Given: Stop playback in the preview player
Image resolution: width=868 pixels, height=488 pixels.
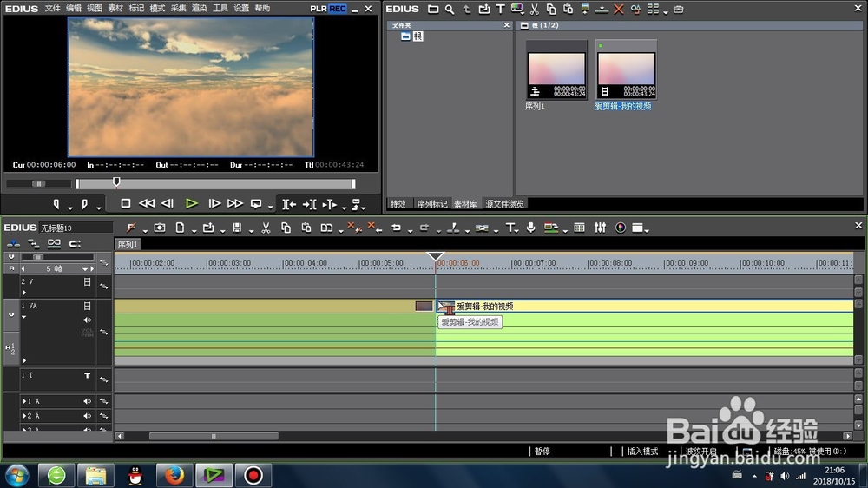Looking at the screenshot, I should pos(126,204).
